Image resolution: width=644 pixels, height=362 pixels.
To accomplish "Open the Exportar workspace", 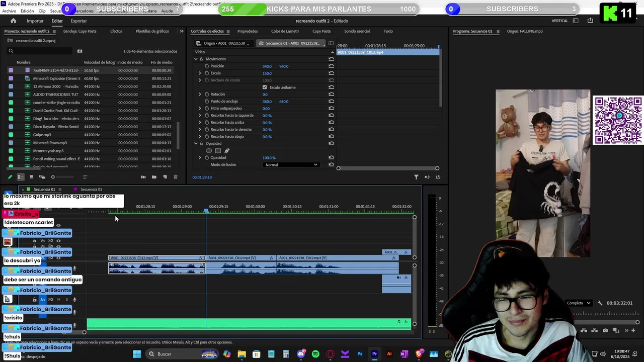I will (78, 21).
